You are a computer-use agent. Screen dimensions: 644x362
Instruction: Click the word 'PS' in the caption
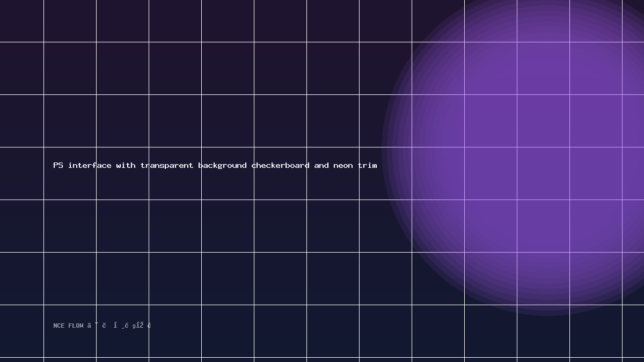click(x=58, y=165)
